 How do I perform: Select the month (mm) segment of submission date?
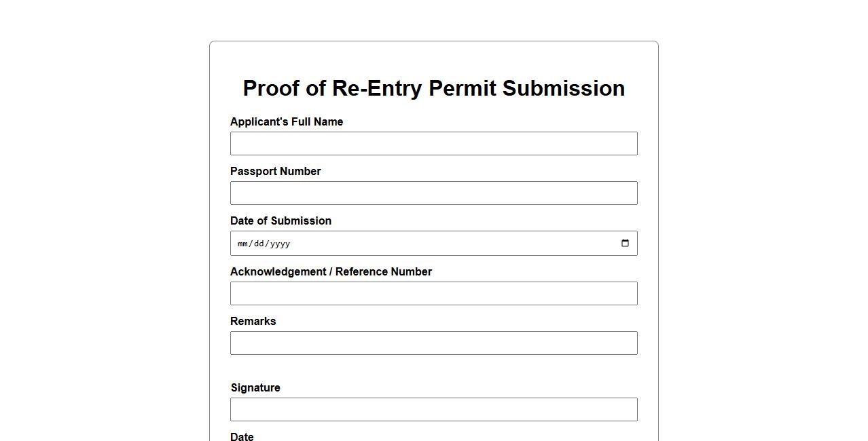[x=242, y=244]
